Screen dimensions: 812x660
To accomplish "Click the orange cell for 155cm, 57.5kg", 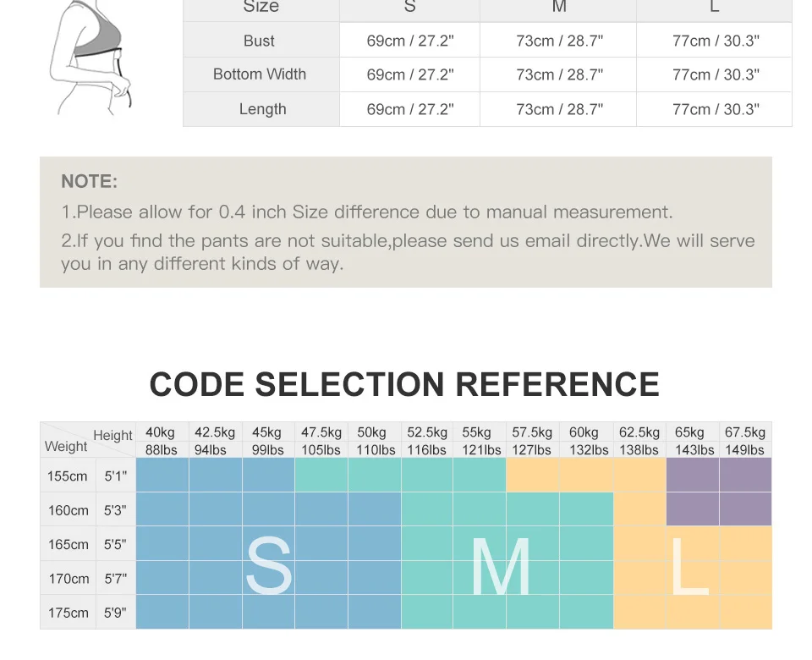I will [x=532, y=476].
